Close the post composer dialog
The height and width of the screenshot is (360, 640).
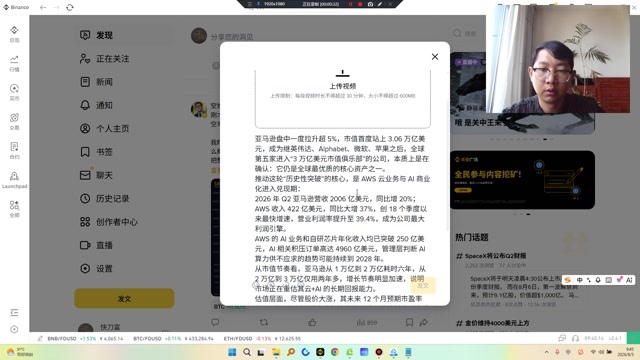(435, 57)
